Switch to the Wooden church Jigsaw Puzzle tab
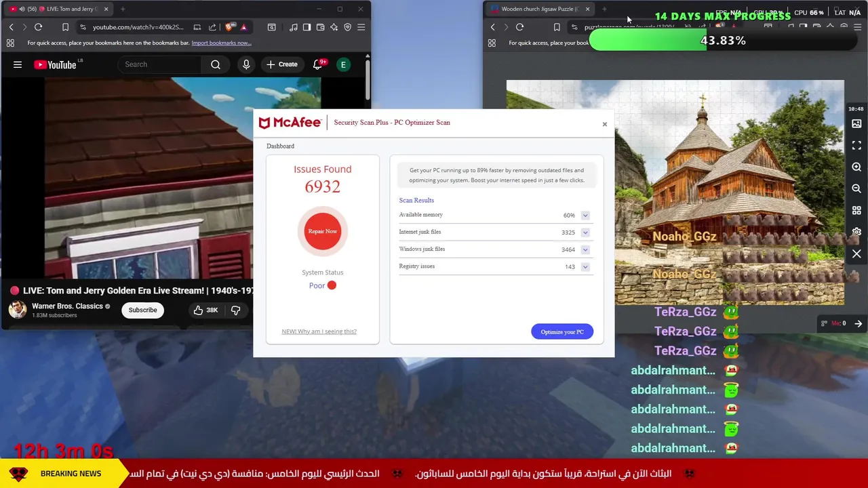This screenshot has height=488, width=868. tap(539, 9)
